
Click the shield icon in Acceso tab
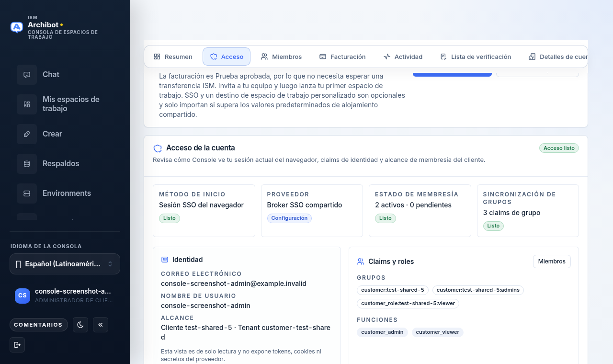(214, 57)
